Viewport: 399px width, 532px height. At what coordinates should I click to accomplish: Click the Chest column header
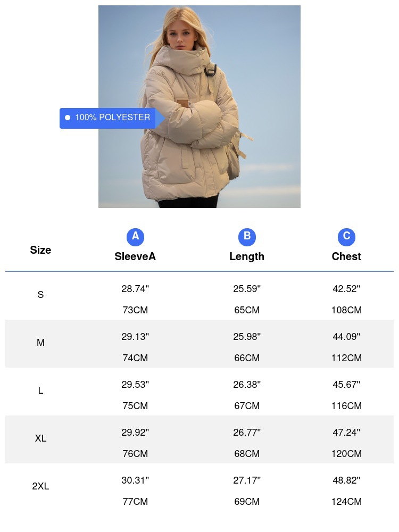(x=346, y=256)
